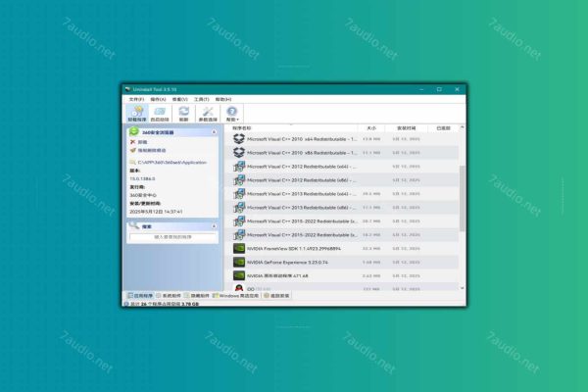Switch to the System components (系统组件) tab
This screenshot has height=392, width=588.
[171, 295]
